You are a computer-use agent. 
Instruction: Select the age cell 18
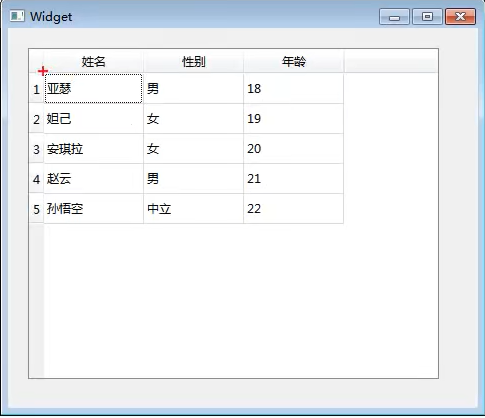[294, 89]
